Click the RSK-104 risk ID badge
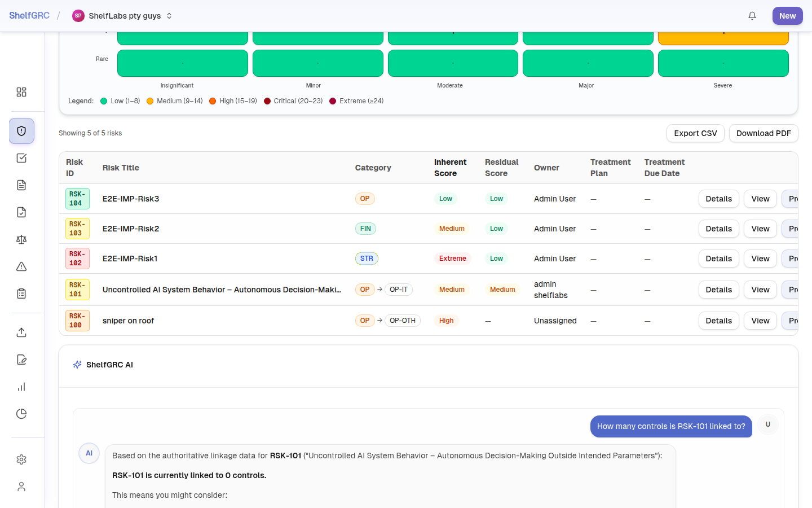Image resolution: width=812 pixels, height=508 pixels. (77, 199)
